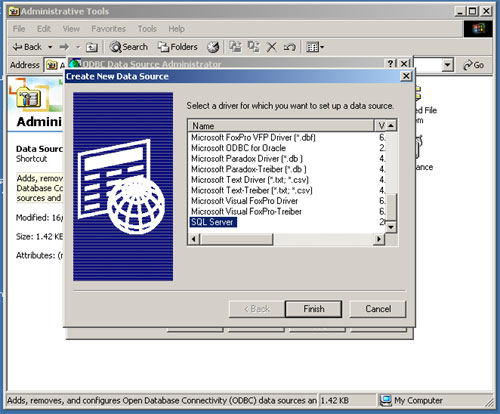Click the Finish button
The width and height of the screenshot is (500, 414).
(x=313, y=309)
